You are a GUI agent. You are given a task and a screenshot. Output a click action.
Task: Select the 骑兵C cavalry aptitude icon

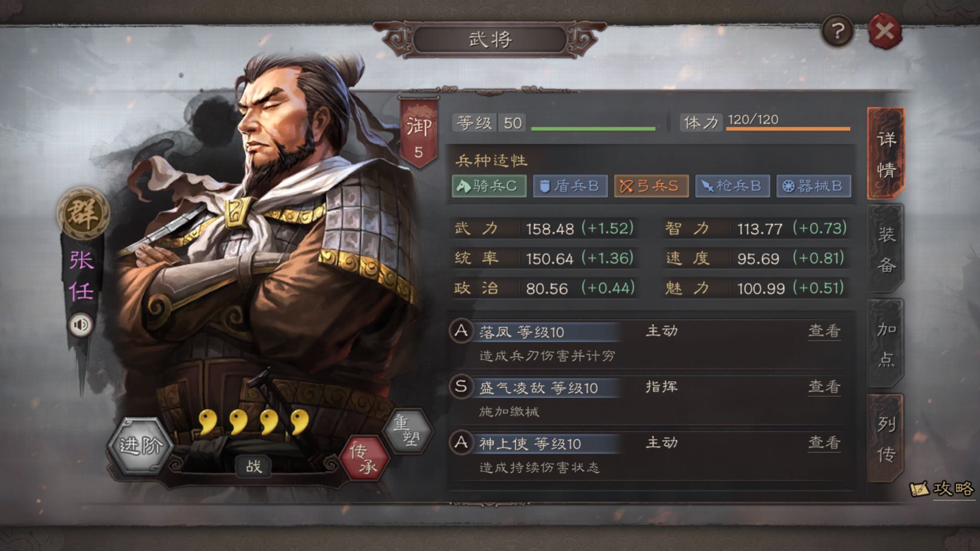489,186
